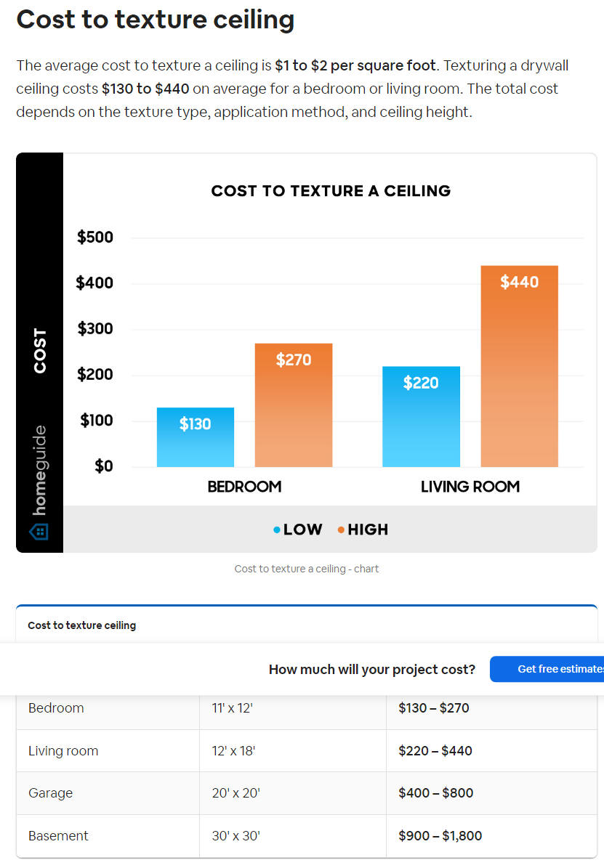The height and width of the screenshot is (868, 604).
Task: Click the homeguide house logo icon
Action: point(39,532)
